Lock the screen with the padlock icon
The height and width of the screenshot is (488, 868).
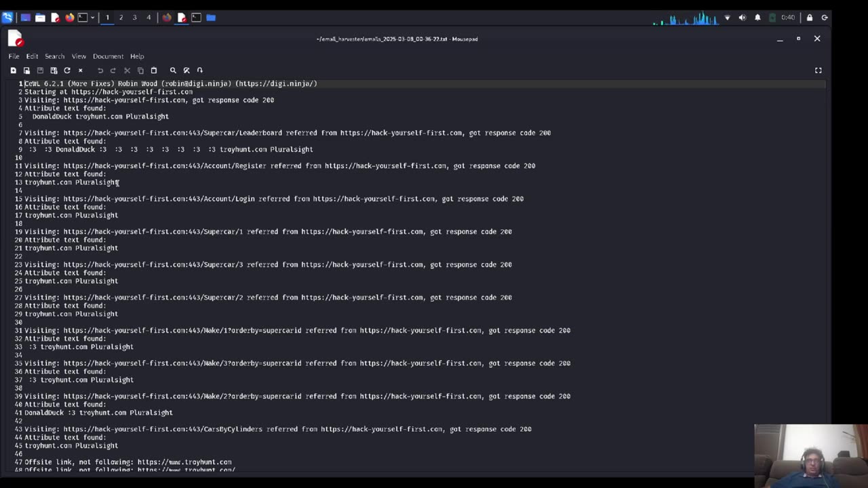click(x=810, y=18)
